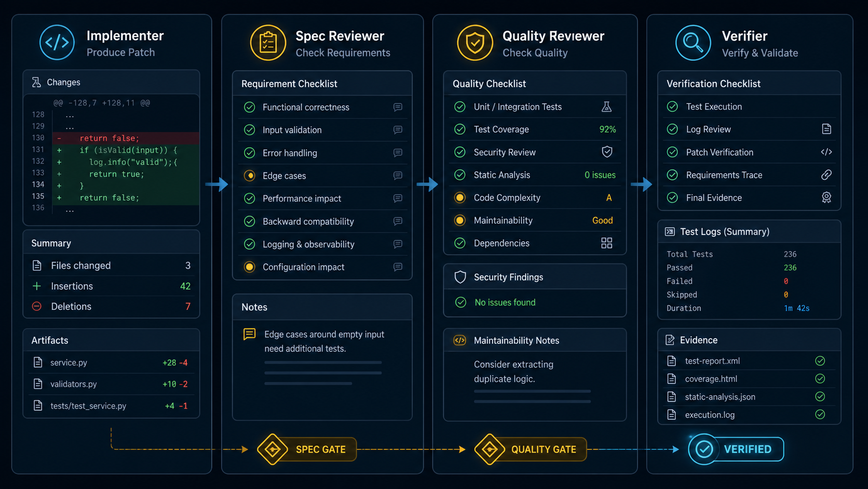The width and height of the screenshot is (868, 489).
Task: Click code icon beside Patch Verification
Action: (826, 152)
